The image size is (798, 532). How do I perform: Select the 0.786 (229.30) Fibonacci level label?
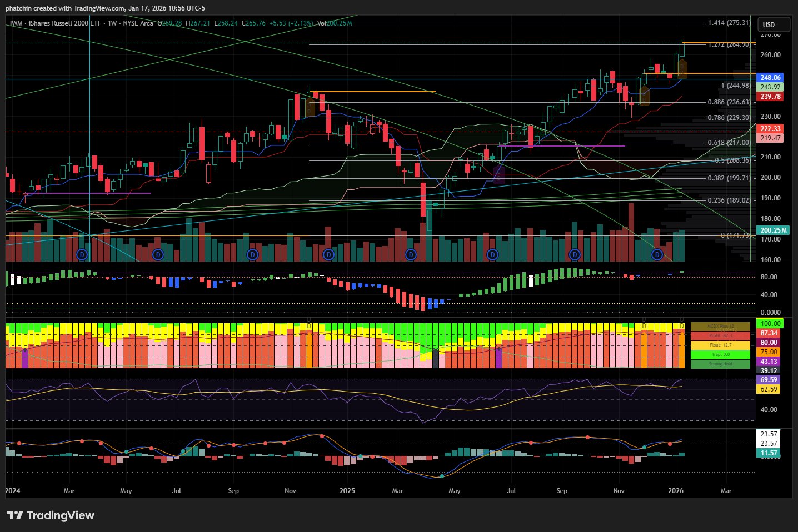point(729,118)
